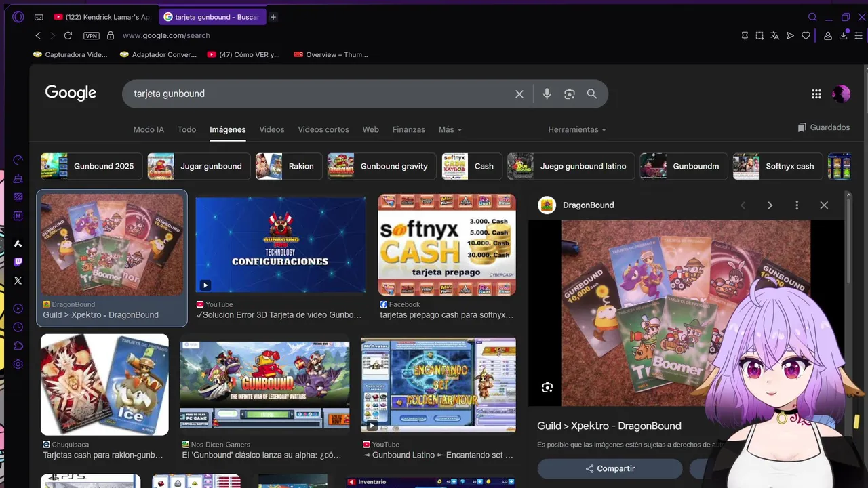Open the Aria AI icon in sidebar
This screenshot has width=868, height=488.
(18, 243)
